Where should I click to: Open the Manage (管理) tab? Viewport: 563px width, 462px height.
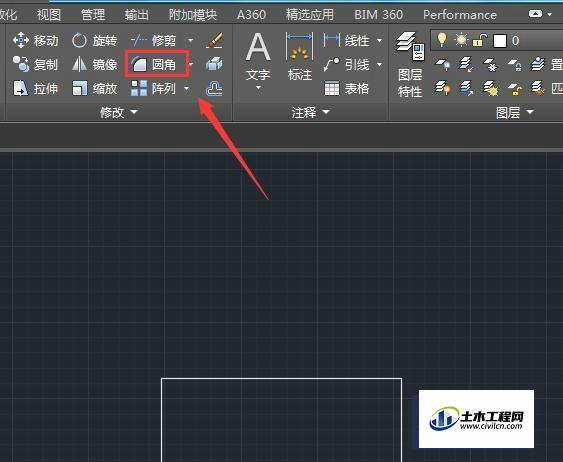coord(93,15)
